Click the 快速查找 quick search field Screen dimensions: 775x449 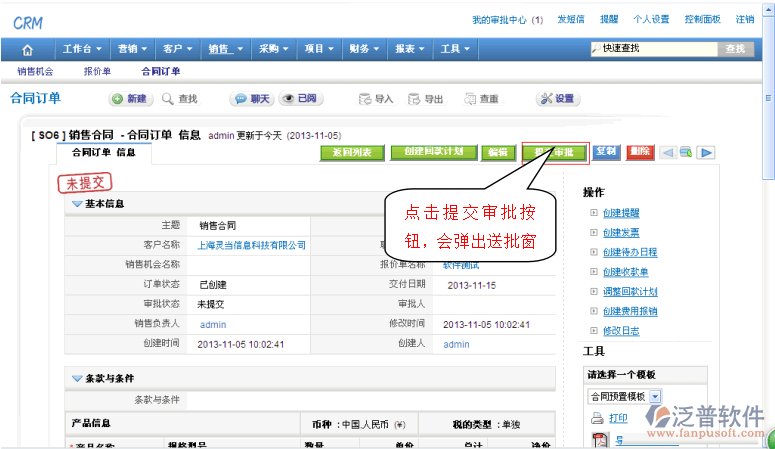tap(654, 48)
